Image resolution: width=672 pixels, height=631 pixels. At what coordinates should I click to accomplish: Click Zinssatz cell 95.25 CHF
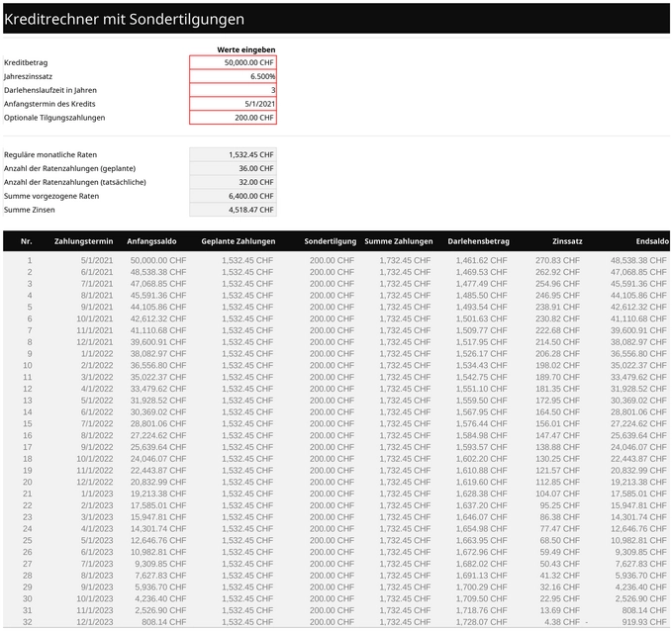coord(560,505)
